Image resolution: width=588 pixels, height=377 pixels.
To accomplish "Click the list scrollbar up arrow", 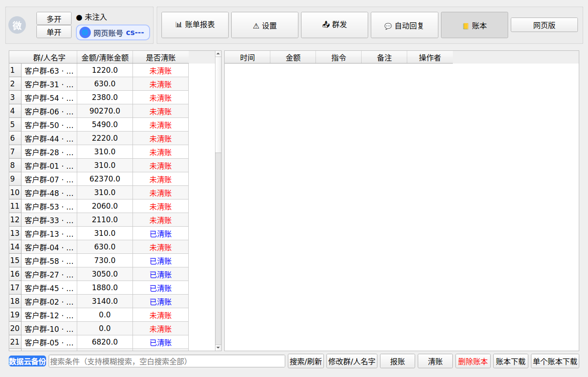I will [218, 54].
